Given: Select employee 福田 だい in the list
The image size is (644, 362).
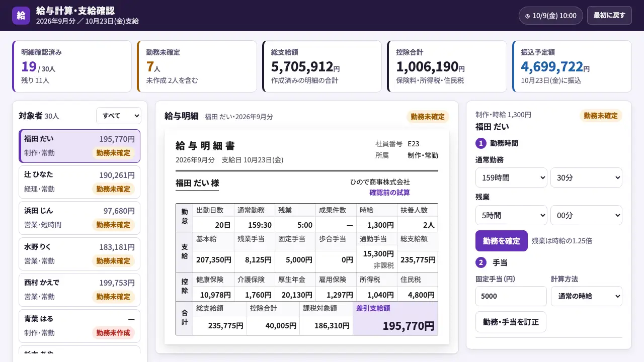Looking at the screenshot, I should [79, 146].
